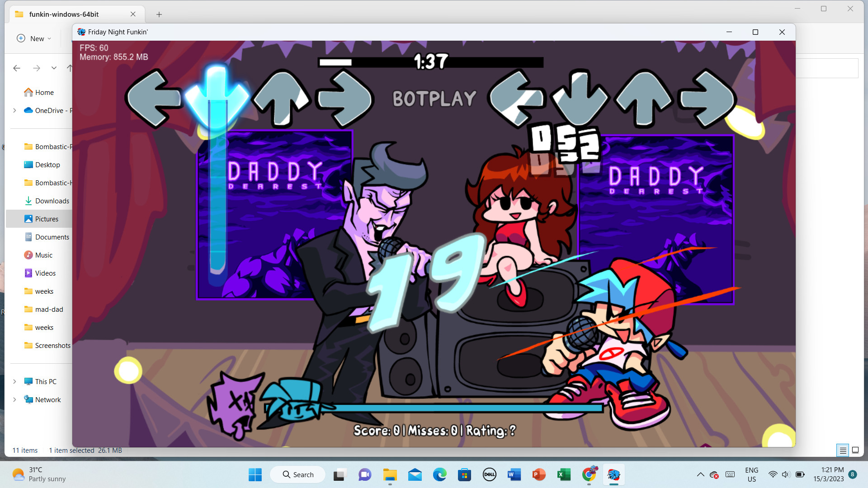Switch to large thumbnails view
Image resolution: width=868 pixels, height=488 pixels.
click(855, 450)
